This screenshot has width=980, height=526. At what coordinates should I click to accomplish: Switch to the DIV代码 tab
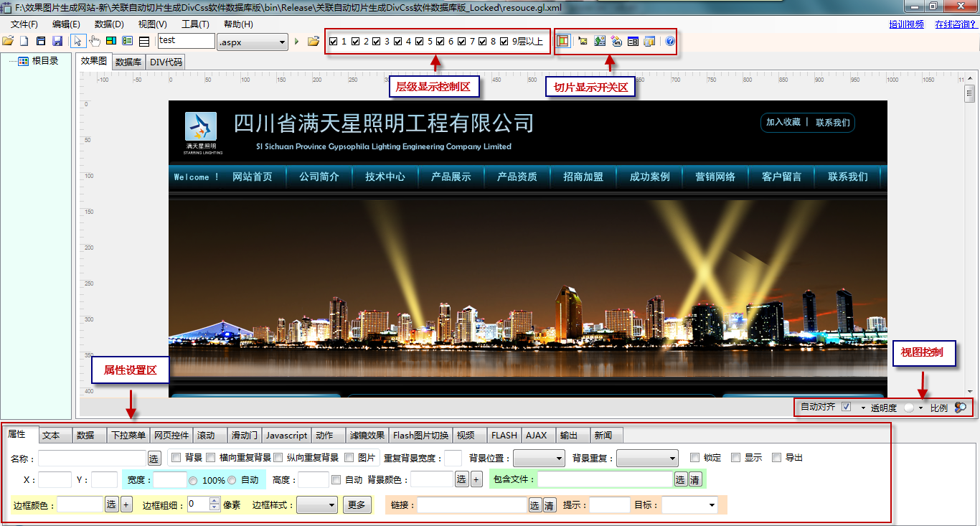pos(166,62)
